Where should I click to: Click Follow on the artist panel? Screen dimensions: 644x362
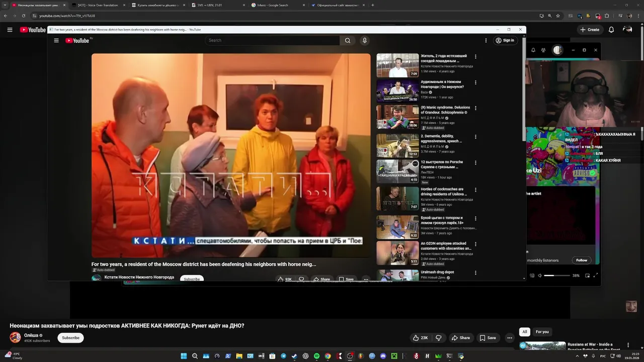pyautogui.click(x=582, y=260)
